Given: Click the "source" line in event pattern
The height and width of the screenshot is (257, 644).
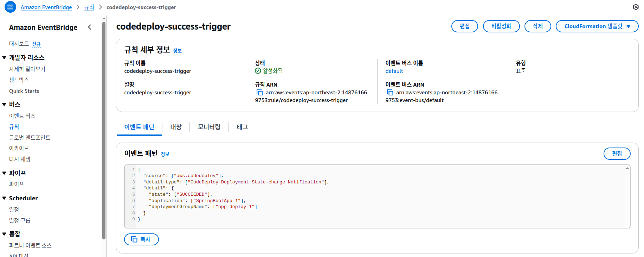Looking at the screenshot, I should (x=183, y=176).
